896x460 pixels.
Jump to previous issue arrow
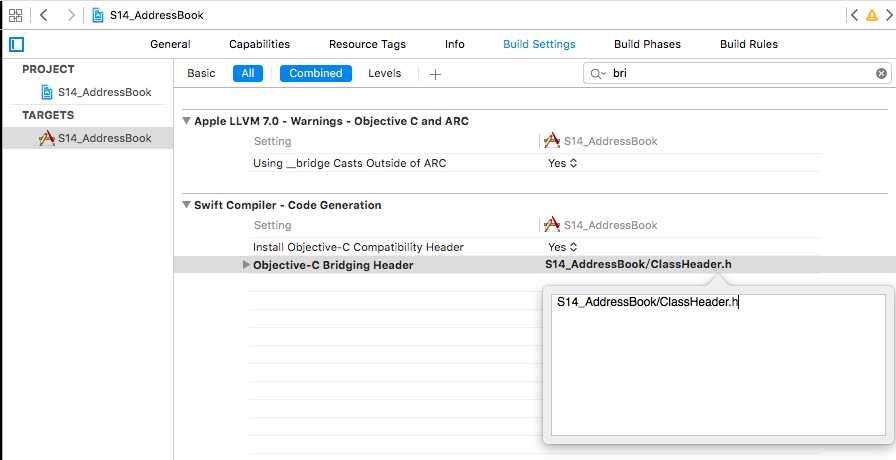pos(854,15)
